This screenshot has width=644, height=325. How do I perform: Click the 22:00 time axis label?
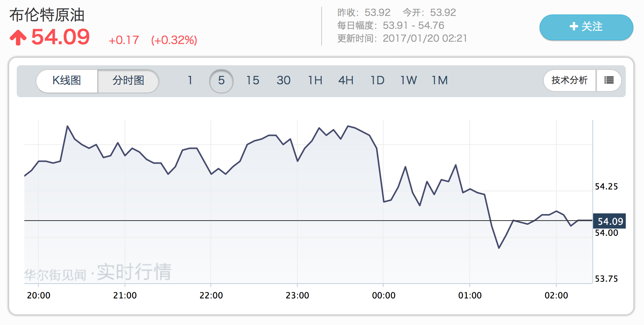pos(211,295)
